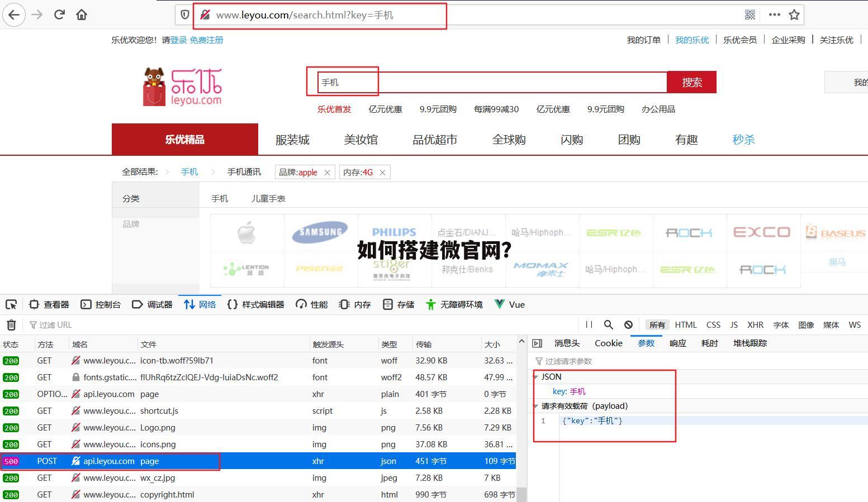Collapse the 请求有效载荷 payload section
This screenshot has width=868, height=502.
(x=536, y=406)
